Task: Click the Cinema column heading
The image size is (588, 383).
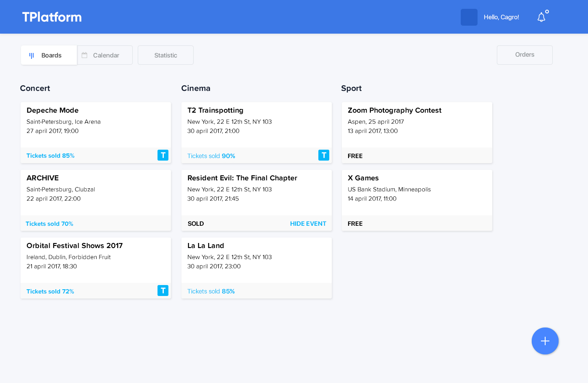Action: coord(196,88)
